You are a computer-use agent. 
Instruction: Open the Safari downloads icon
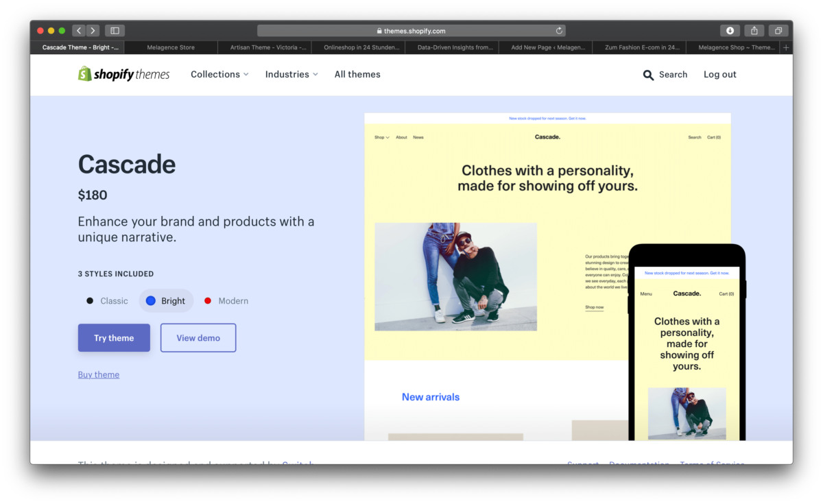coord(730,31)
